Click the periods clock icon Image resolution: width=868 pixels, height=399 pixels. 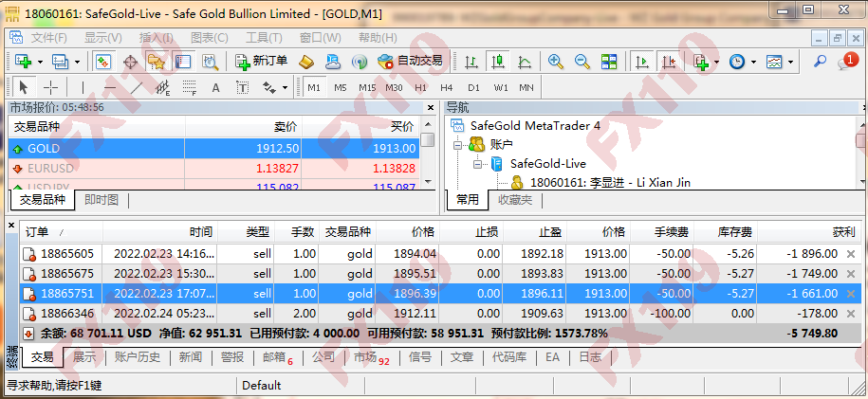[x=737, y=62]
